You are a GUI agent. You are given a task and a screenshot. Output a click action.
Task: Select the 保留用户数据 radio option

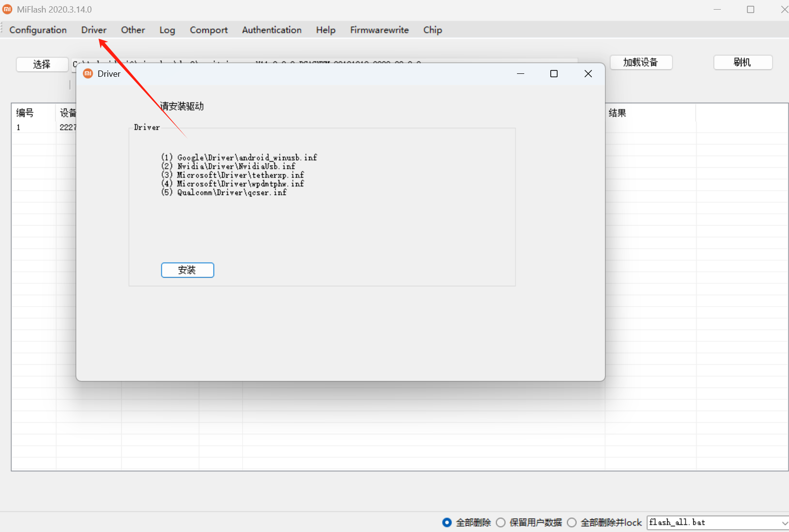click(501, 522)
